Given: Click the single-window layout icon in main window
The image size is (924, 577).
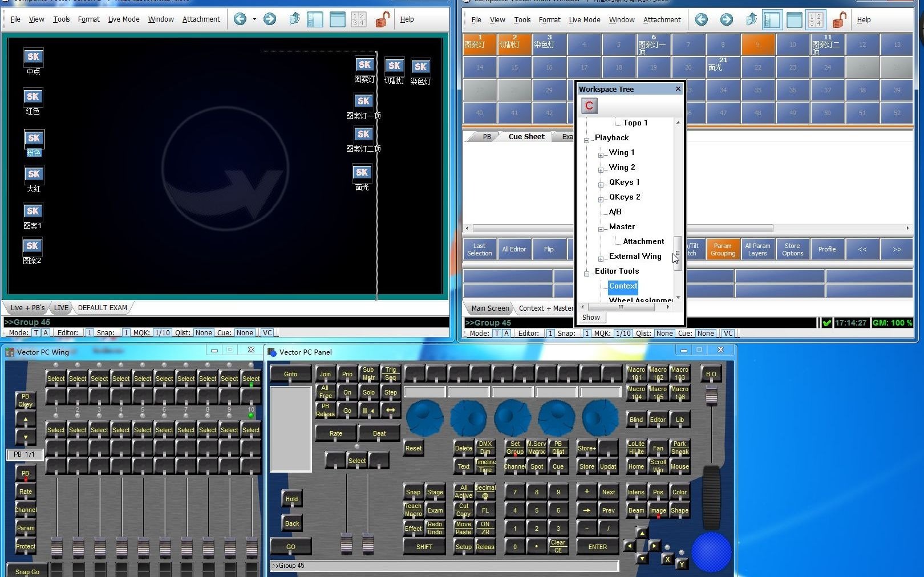Looking at the screenshot, I should pyautogui.click(x=795, y=20).
